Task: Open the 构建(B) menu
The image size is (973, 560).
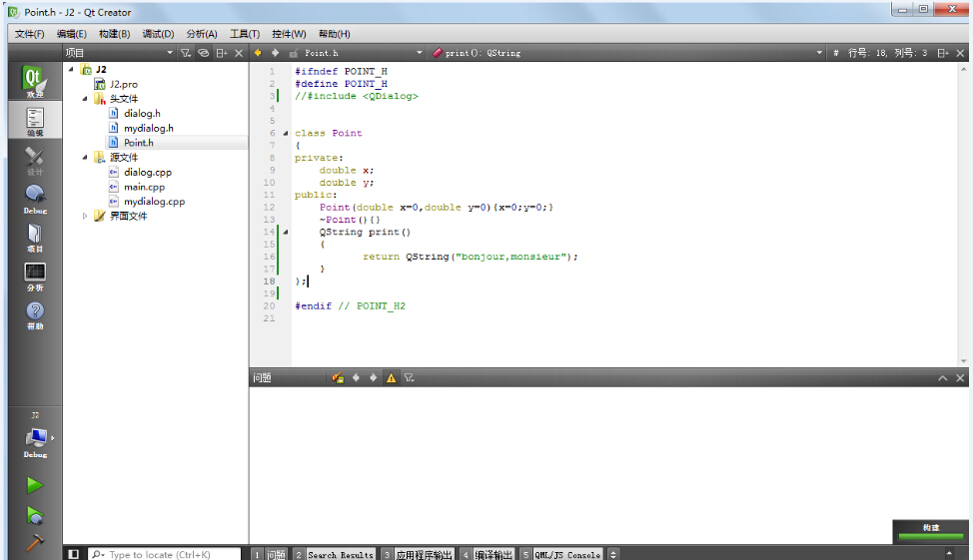Action: click(x=114, y=34)
